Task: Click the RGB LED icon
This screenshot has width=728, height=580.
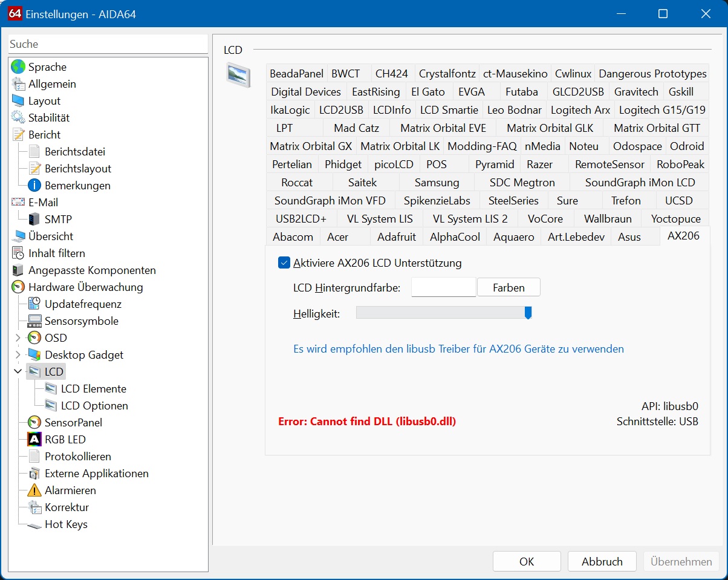Action: click(35, 440)
